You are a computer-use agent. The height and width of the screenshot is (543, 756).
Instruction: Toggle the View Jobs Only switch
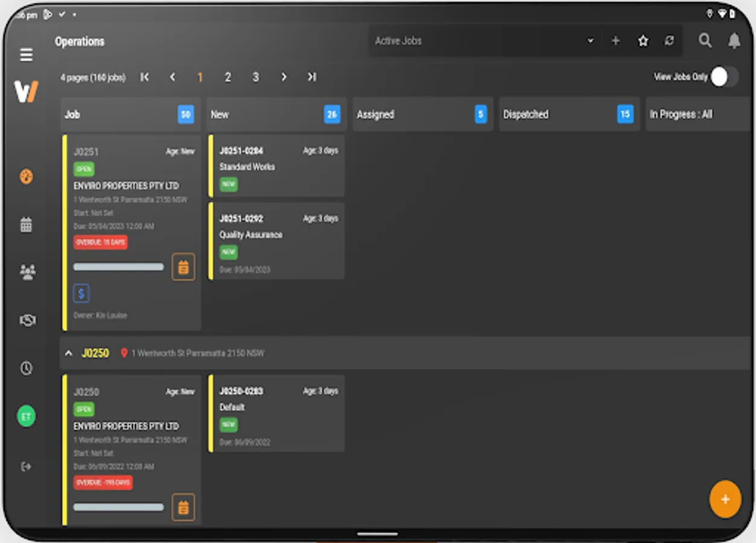tap(724, 77)
